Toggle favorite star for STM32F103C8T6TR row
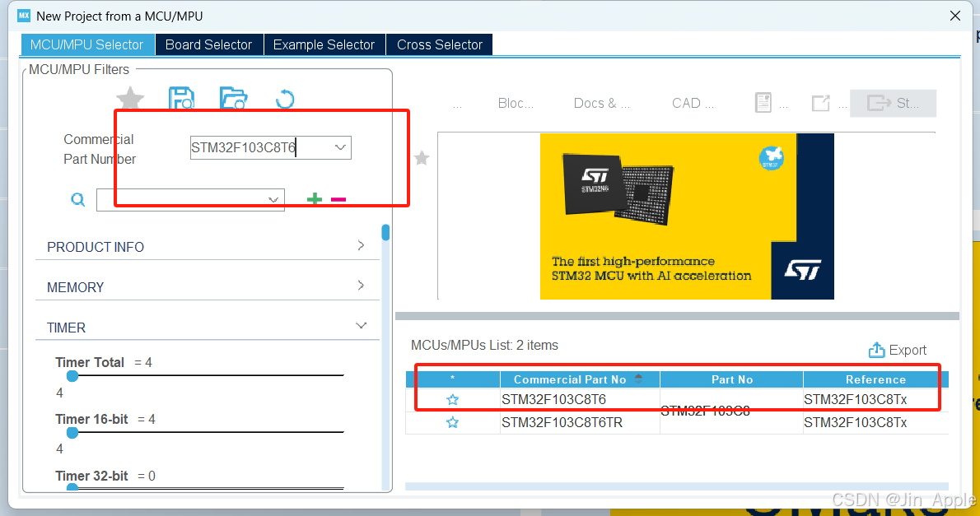980x516 pixels. 452,422
